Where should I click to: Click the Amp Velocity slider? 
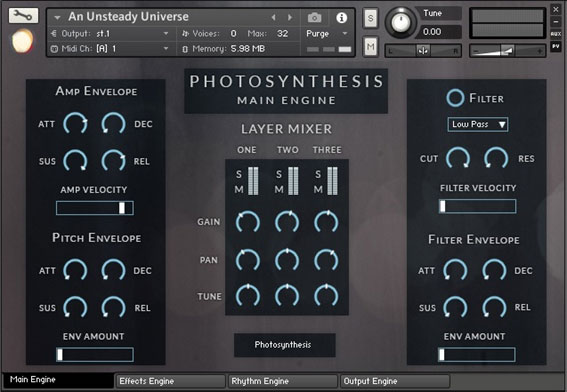(x=95, y=208)
